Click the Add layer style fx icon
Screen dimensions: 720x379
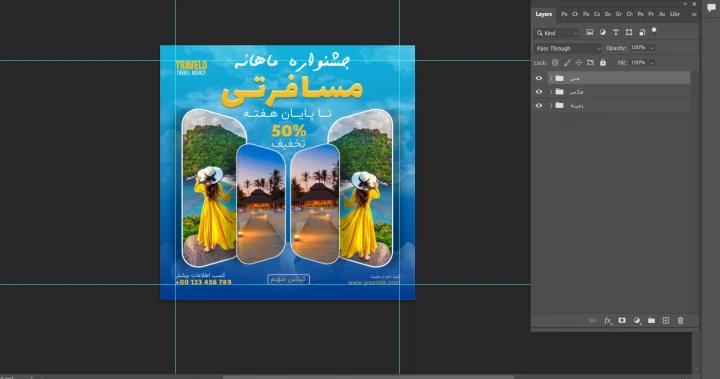pyautogui.click(x=608, y=321)
